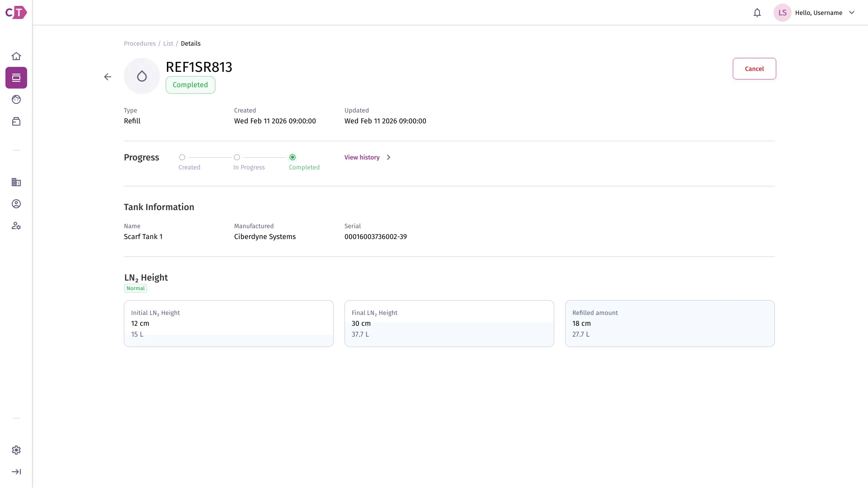Click the Refill type value
Screen dimensions: 868x488
[x=132, y=121]
